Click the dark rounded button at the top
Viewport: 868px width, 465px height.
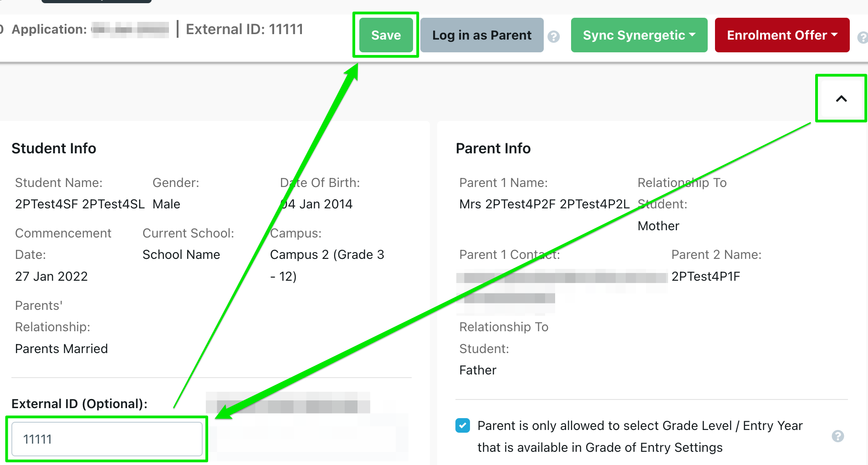(x=96, y=1)
